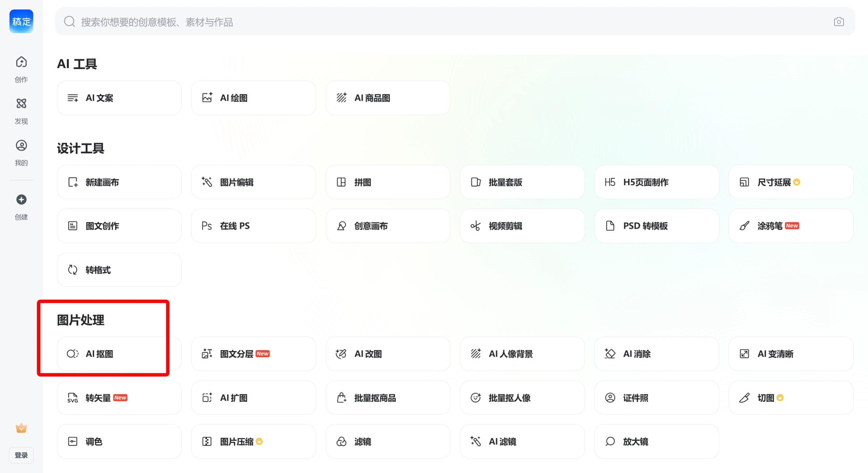Go to the 发现 sidebar tab
868x473 pixels.
(21, 111)
